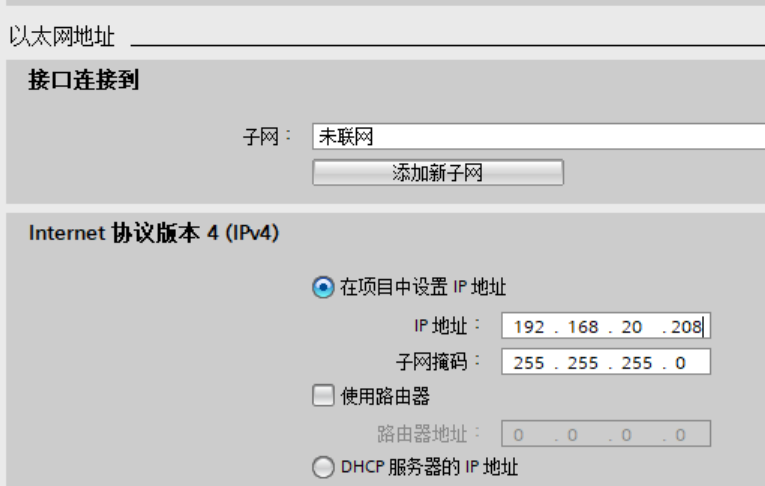Open the 子网 dropdown showing 未联网
The height and width of the screenshot is (486, 765).
539,137
